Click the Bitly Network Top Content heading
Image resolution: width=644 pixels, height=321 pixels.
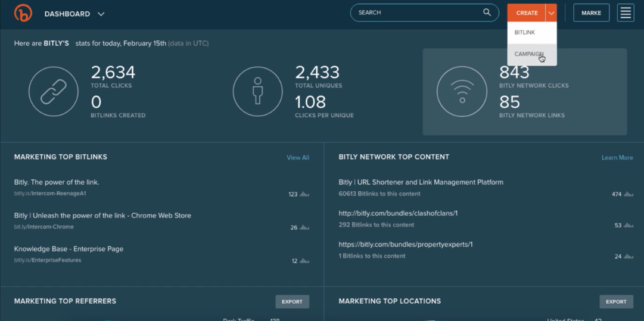(x=394, y=157)
